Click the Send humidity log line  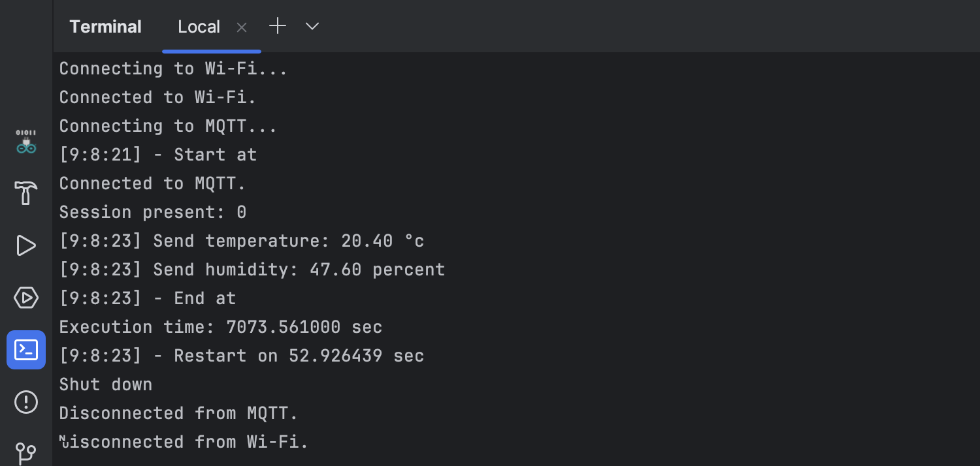coord(252,270)
